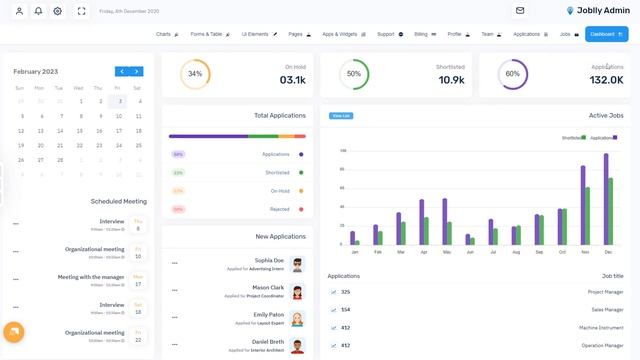Image resolution: width=640 pixels, height=360 pixels.
Task: Click the Project Manager job title
Action: [605, 292]
